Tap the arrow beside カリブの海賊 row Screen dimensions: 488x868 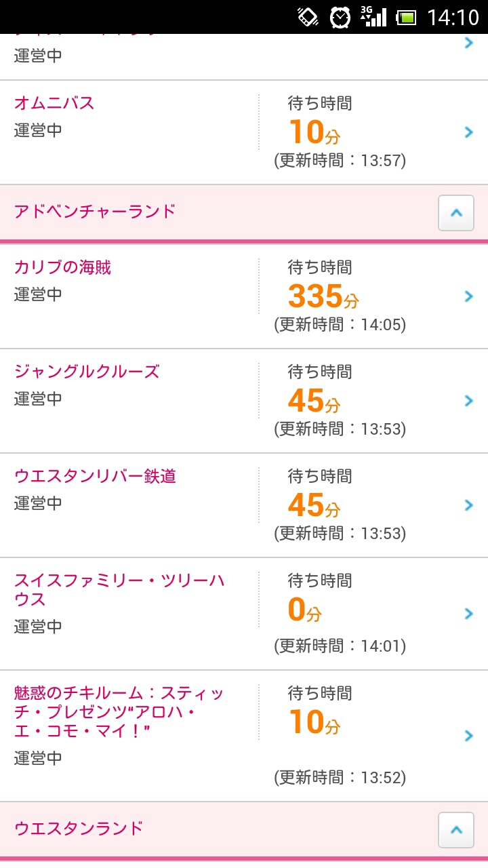[x=468, y=296]
